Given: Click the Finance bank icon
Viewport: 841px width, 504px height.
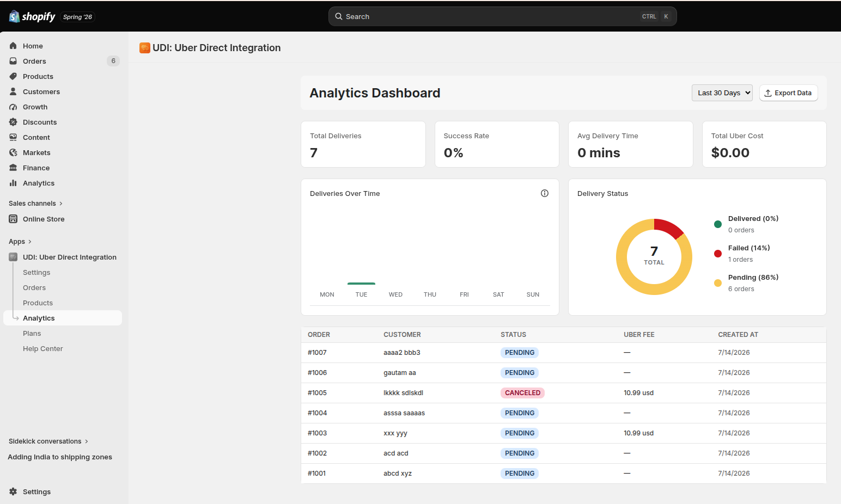Looking at the screenshot, I should (x=13, y=168).
